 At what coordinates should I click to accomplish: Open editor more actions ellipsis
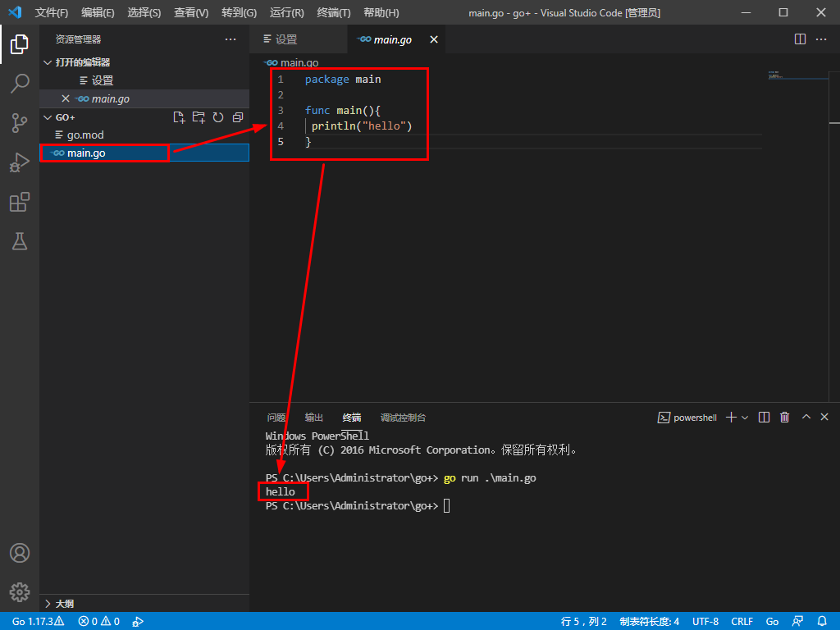click(820, 39)
